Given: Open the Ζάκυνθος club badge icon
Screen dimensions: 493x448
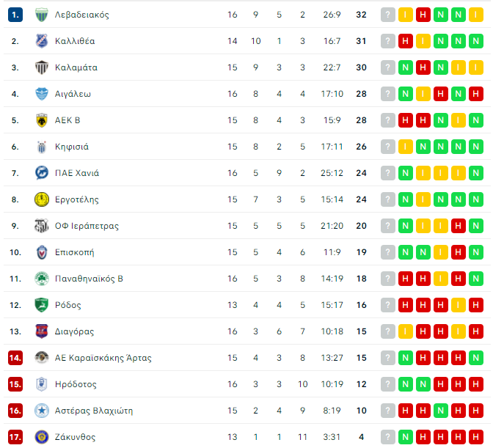Looking at the screenshot, I should (x=42, y=437).
